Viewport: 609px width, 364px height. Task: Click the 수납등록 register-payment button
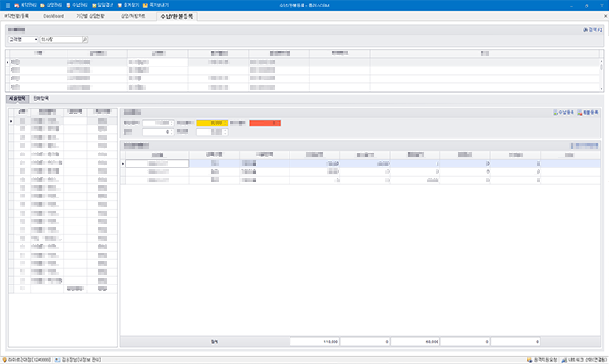[x=563, y=112]
